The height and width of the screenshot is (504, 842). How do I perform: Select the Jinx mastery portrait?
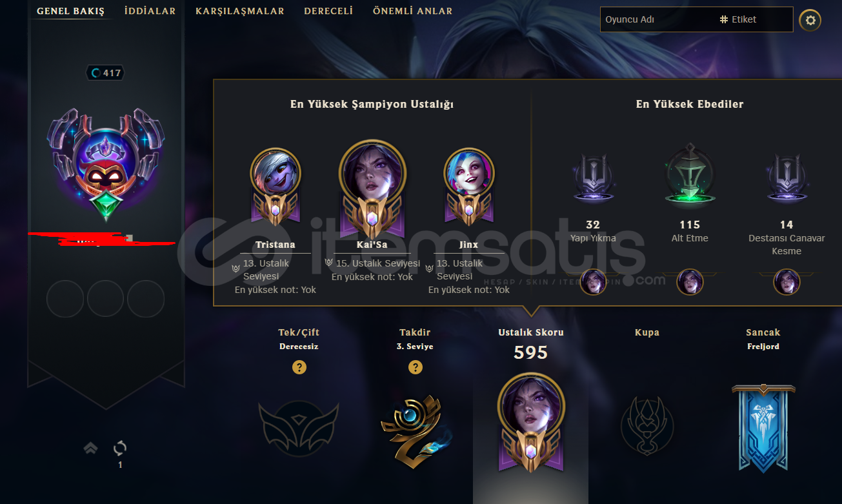point(469,174)
